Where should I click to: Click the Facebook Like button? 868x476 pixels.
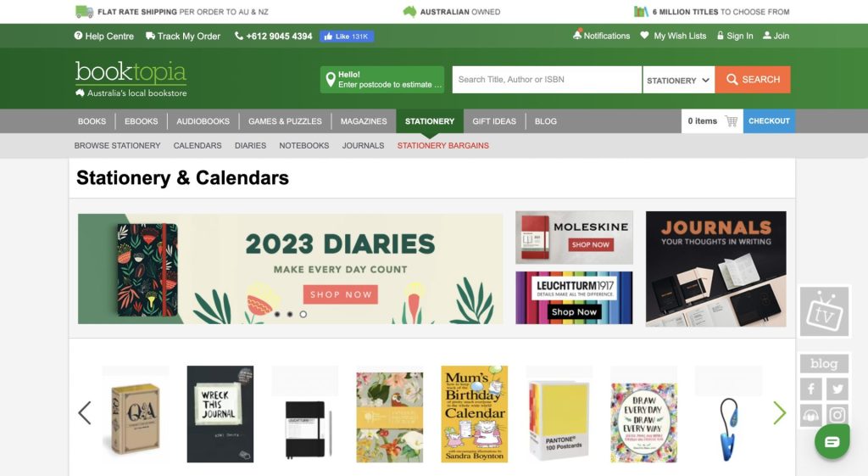347,36
